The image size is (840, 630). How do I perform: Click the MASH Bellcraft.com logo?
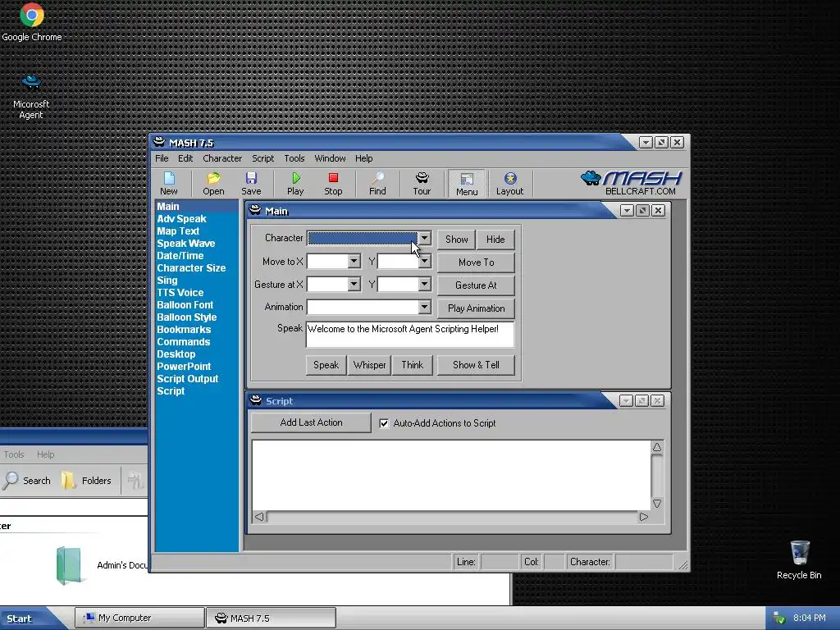(x=631, y=183)
